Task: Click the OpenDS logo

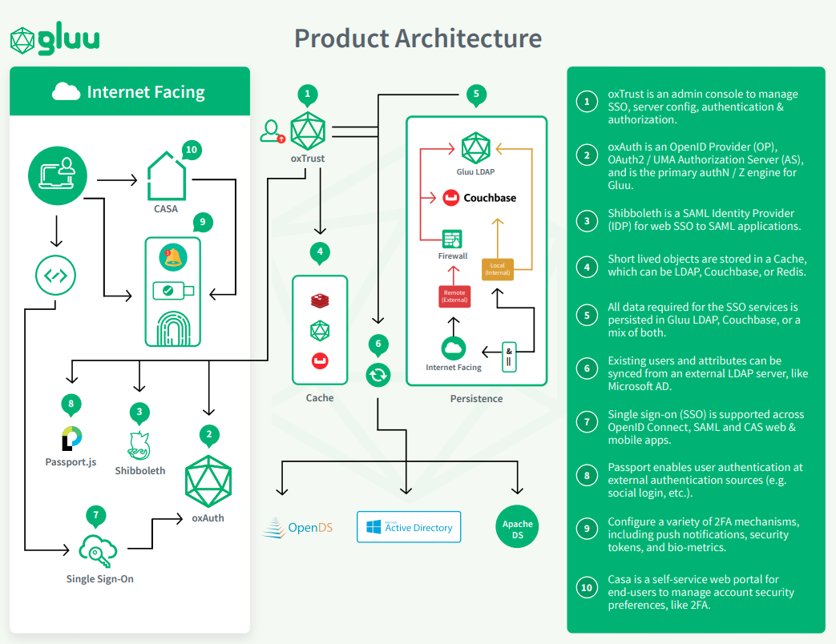Action: [297, 527]
